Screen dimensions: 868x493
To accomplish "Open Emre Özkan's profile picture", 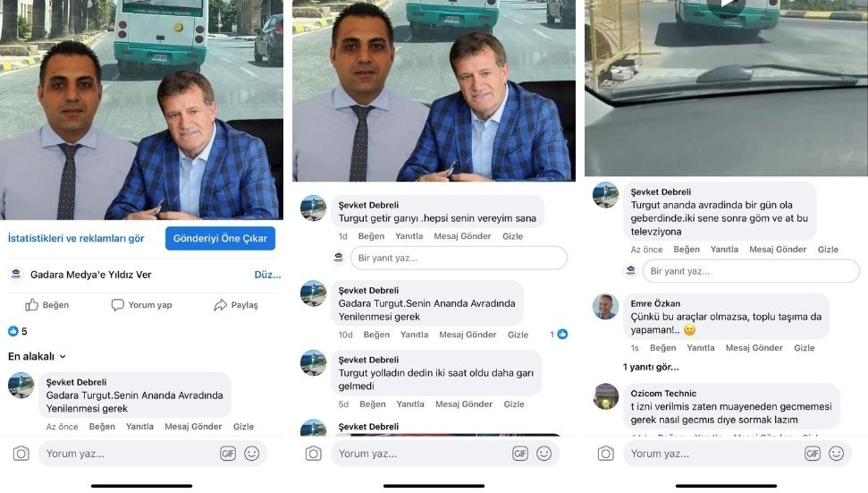I will (x=605, y=307).
